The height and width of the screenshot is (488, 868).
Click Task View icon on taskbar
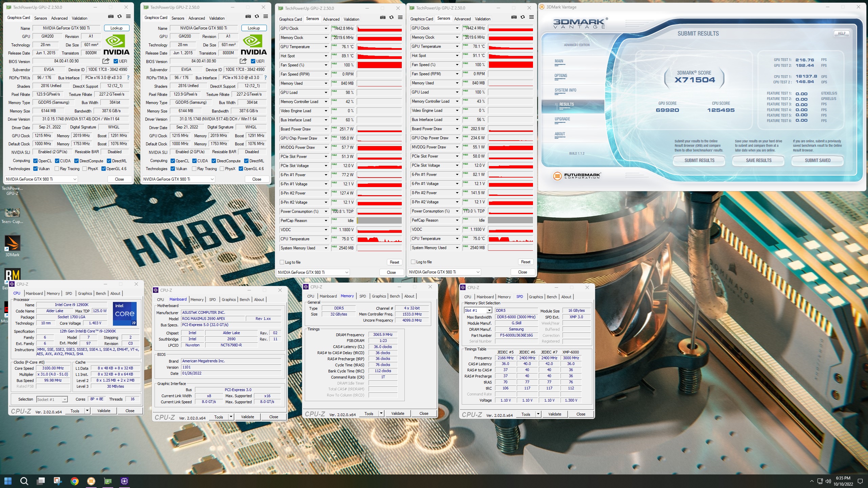41,481
